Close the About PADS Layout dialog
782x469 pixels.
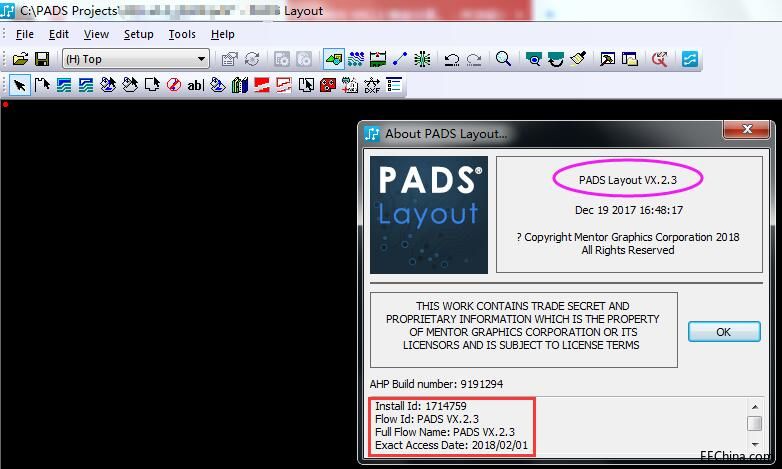(x=747, y=129)
